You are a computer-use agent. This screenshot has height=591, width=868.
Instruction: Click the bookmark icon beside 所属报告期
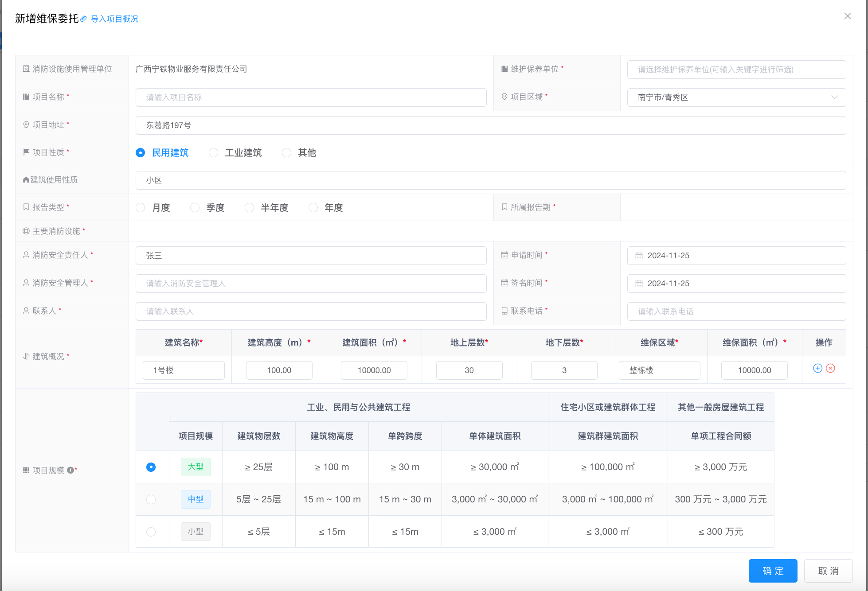(x=504, y=207)
